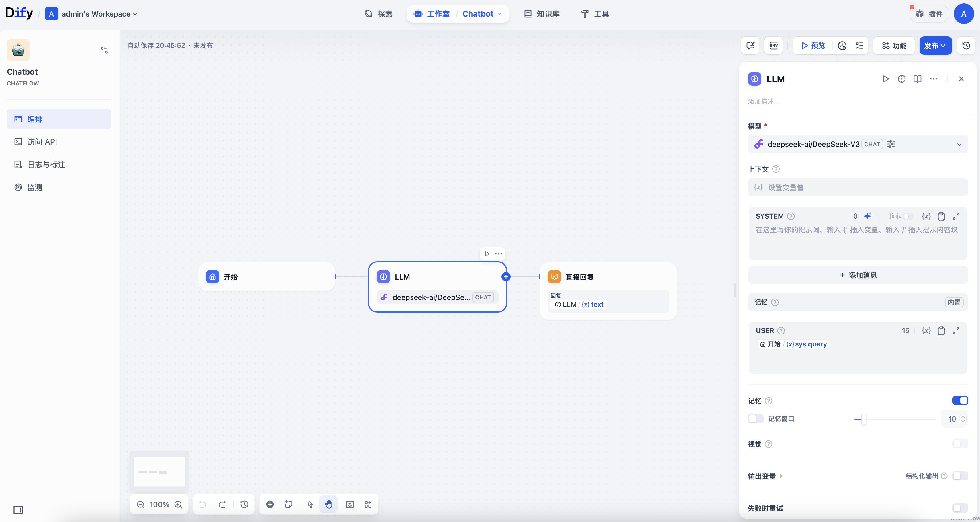
Task: Run the LLM node with play icon
Action: [x=886, y=79]
